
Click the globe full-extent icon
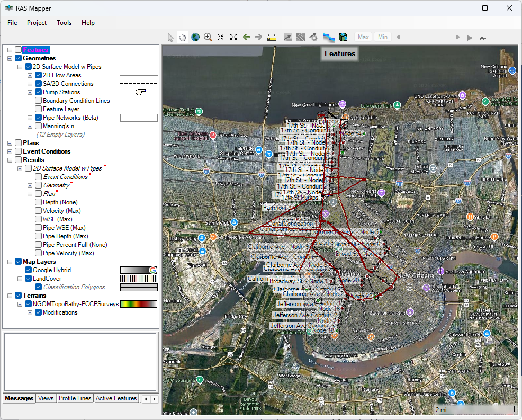pos(195,37)
